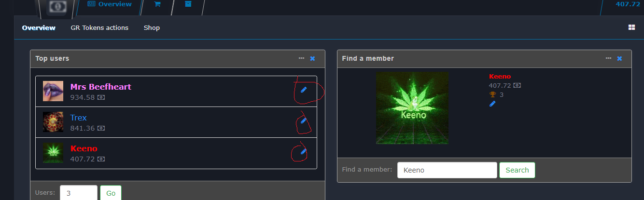Click the edit pencil for Mrs Beefheart
This screenshot has width=644, height=200.
tap(304, 90)
